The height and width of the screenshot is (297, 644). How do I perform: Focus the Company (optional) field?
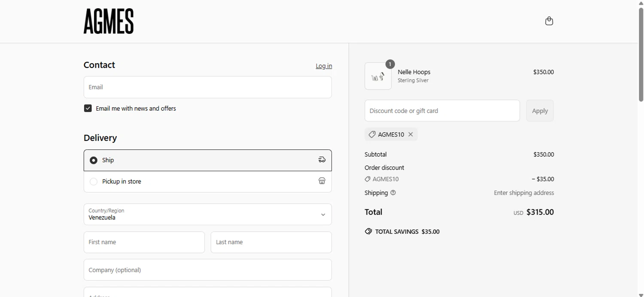coord(208,270)
